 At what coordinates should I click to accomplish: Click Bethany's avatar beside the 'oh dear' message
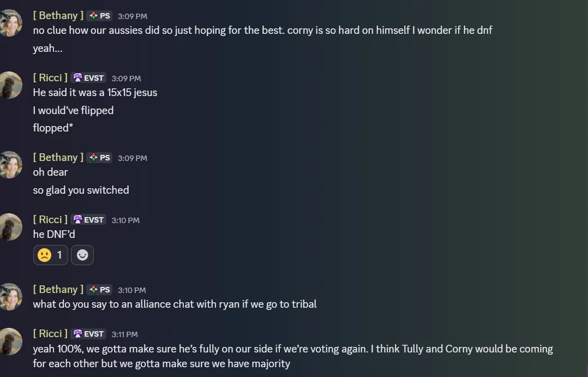pyautogui.click(x=10, y=165)
